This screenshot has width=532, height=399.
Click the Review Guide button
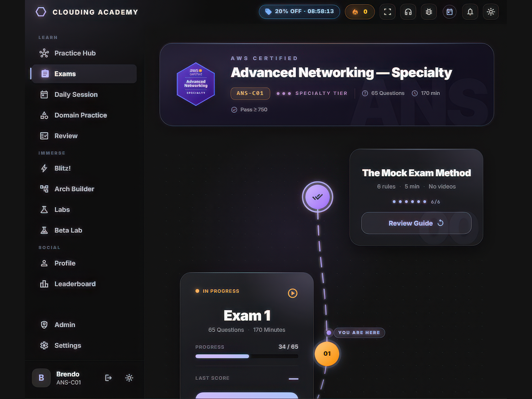(416, 223)
